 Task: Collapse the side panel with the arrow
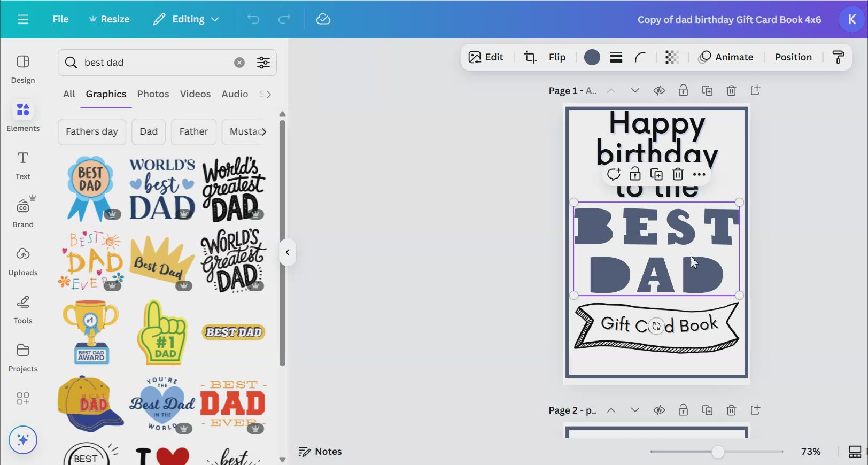(288, 252)
